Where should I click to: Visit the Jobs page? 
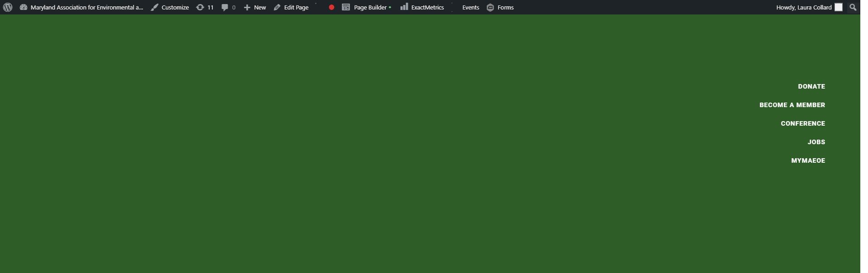[816, 142]
